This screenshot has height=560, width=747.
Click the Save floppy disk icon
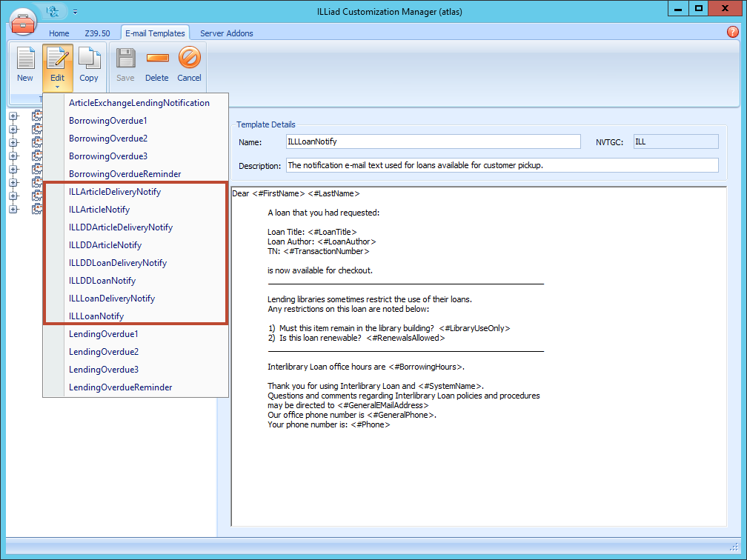(125, 64)
